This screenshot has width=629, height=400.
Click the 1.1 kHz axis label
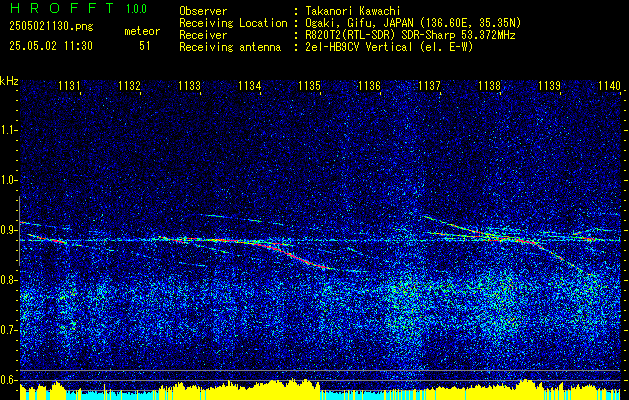pos(8,130)
